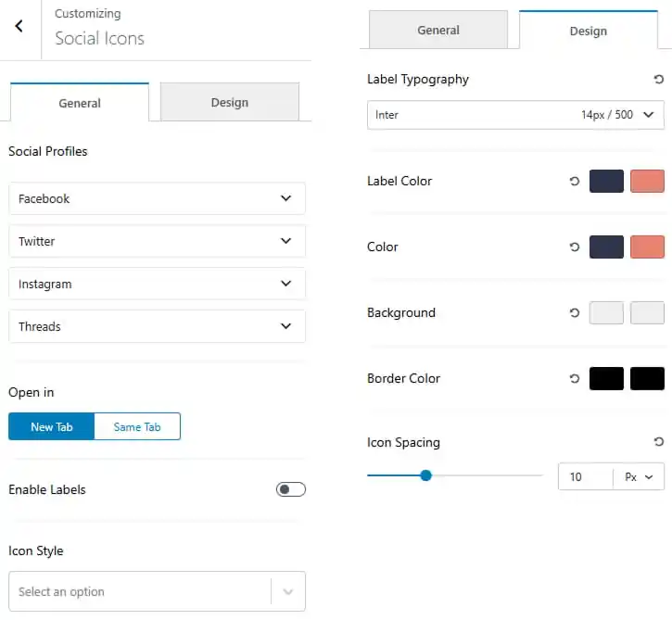Select New Tab for Open in

[x=51, y=426]
